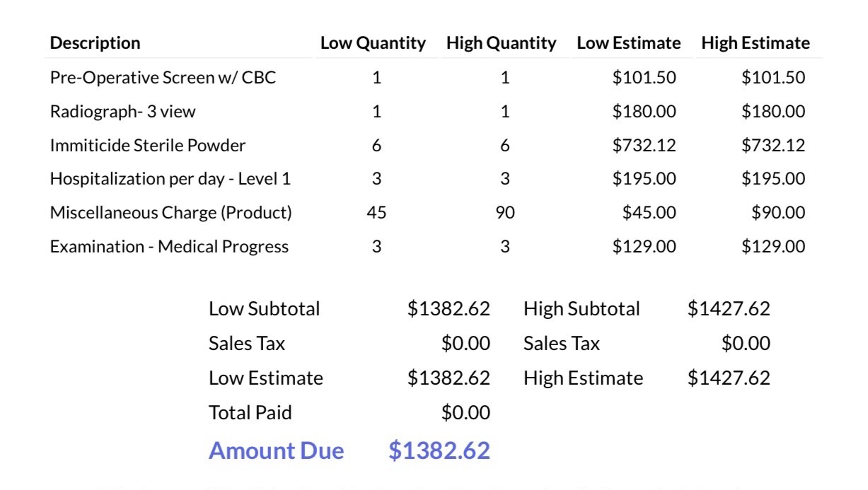
Task: Click the High Subtotal amount $1427.62
Action: point(729,309)
